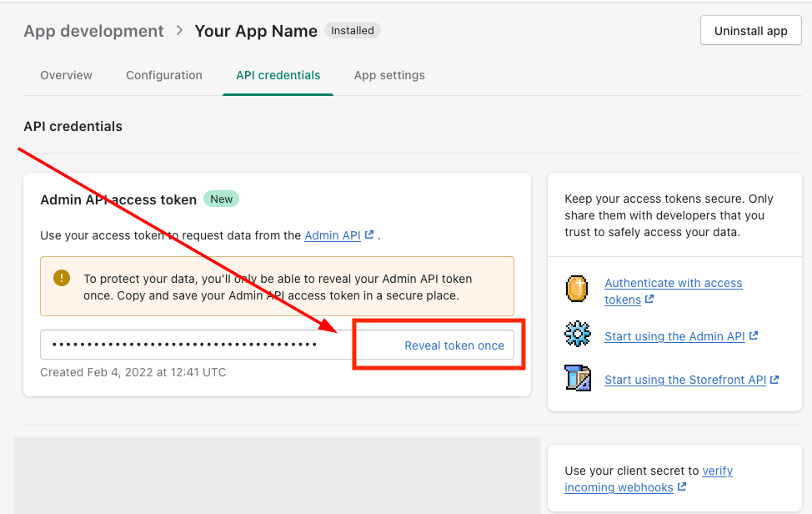
Task: Click the breadcrumb chevron arrow separator
Action: point(179,31)
